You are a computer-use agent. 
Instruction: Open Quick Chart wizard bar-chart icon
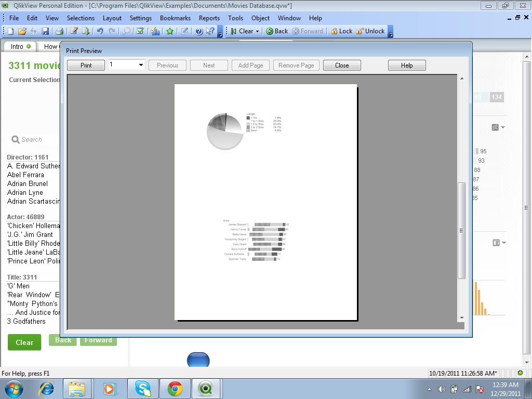[x=155, y=31]
